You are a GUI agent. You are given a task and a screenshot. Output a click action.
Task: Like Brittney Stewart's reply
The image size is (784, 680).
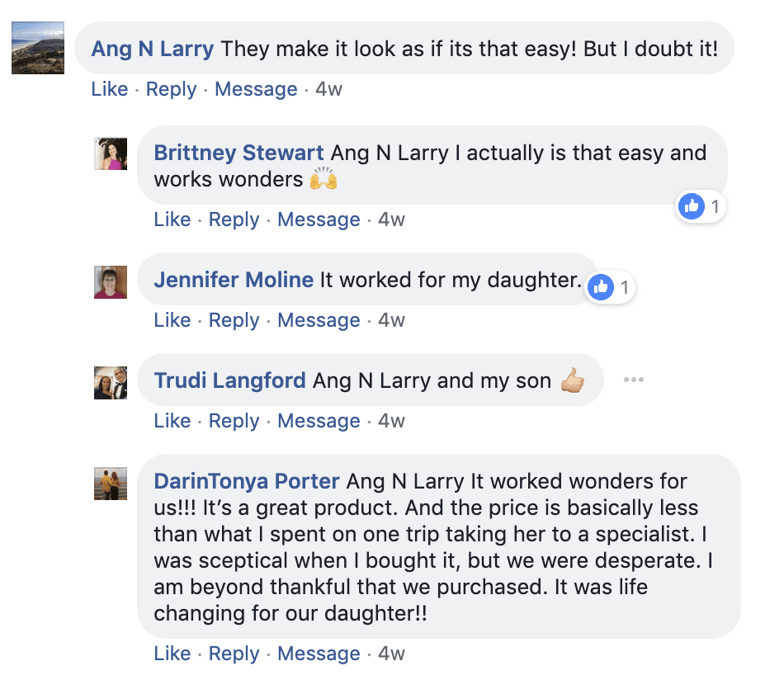pyautogui.click(x=172, y=220)
